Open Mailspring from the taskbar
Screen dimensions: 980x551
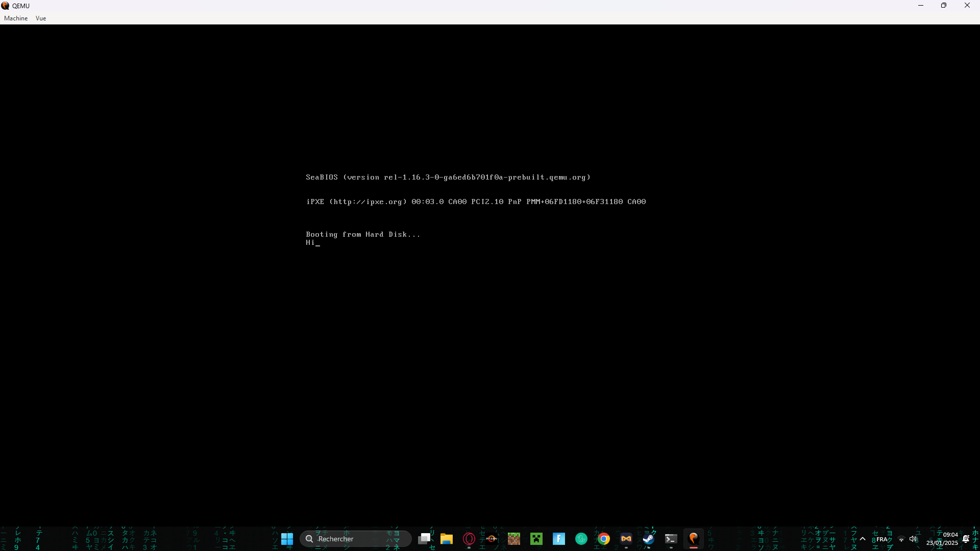tap(626, 538)
